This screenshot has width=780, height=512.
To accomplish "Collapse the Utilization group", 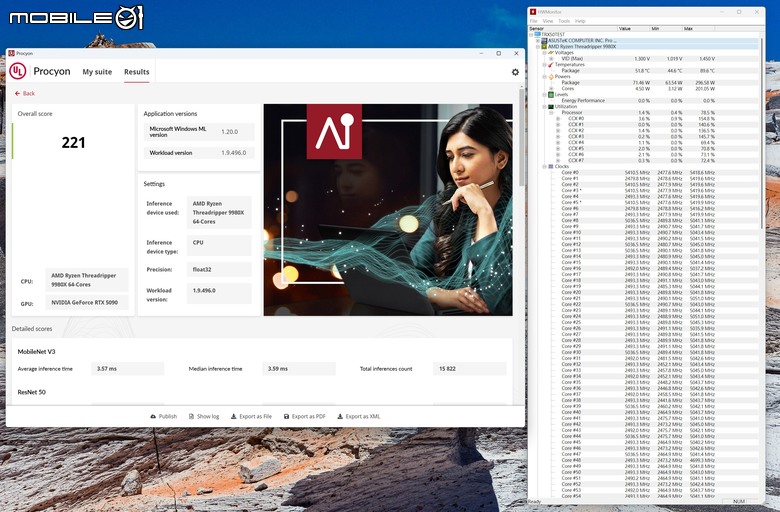I will click(544, 106).
